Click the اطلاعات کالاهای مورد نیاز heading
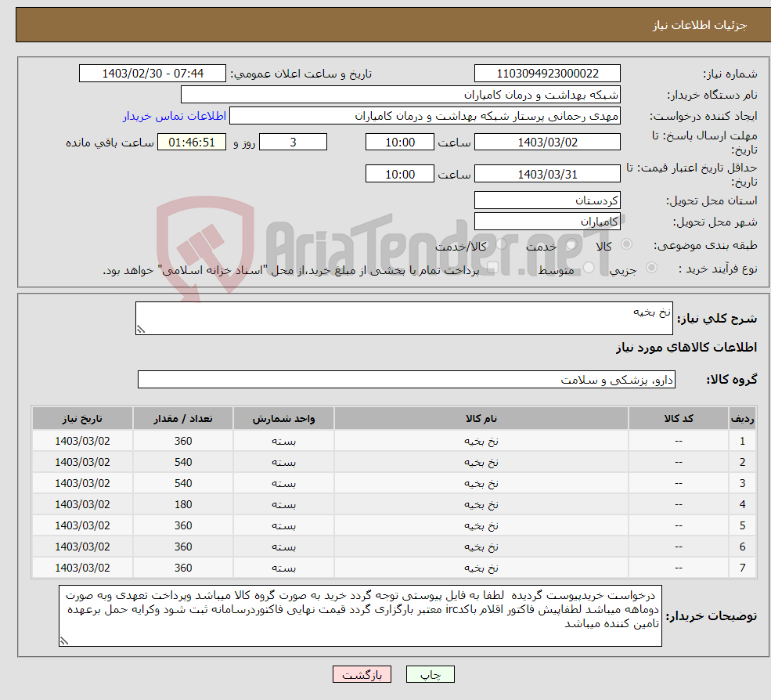The image size is (771, 700). (686, 348)
